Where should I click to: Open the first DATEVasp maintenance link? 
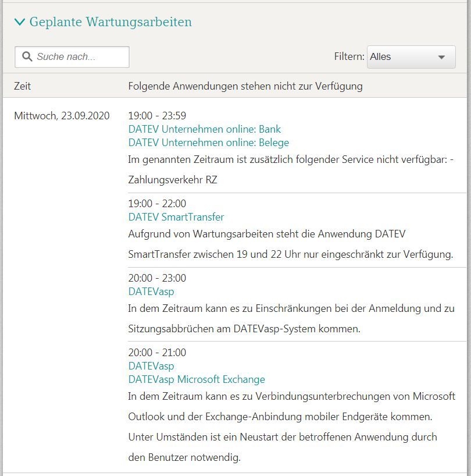(150, 291)
